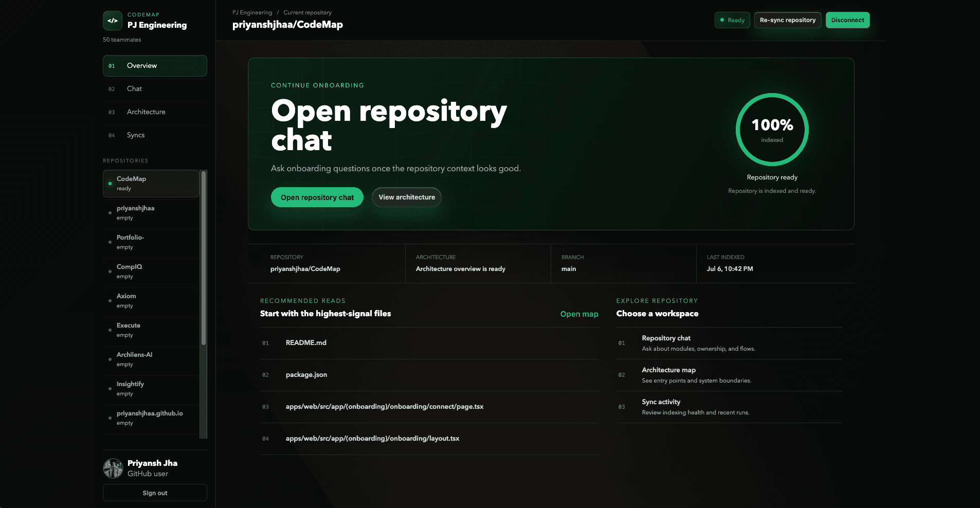The width and height of the screenshot is (980, 508).
Task: Switch to the Syncs page
Action: 155,135
